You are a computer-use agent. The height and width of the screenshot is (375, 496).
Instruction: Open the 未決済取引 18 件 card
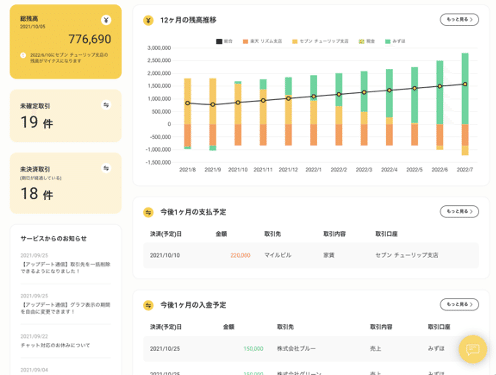coord(66,183)
